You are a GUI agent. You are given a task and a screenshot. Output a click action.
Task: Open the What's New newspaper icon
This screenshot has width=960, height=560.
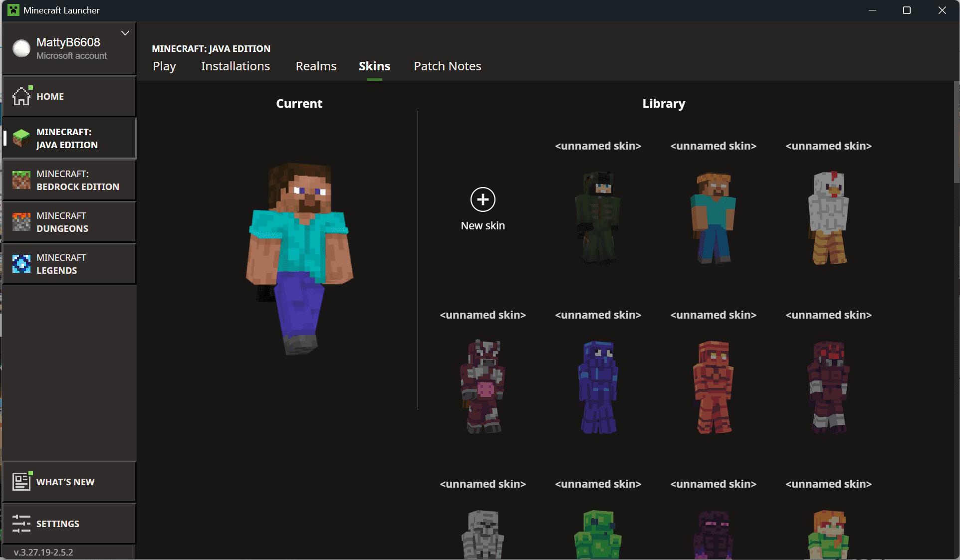[x=21, y=482]
